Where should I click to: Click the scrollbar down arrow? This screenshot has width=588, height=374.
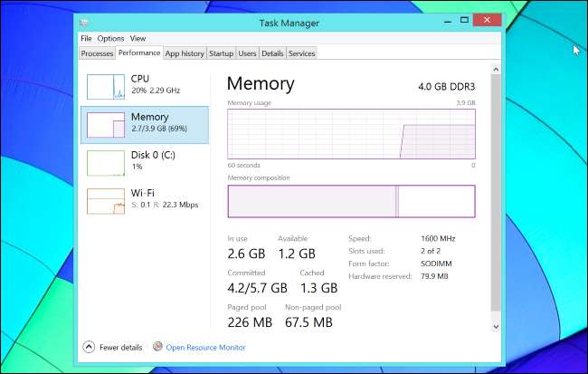pos(495,326)
